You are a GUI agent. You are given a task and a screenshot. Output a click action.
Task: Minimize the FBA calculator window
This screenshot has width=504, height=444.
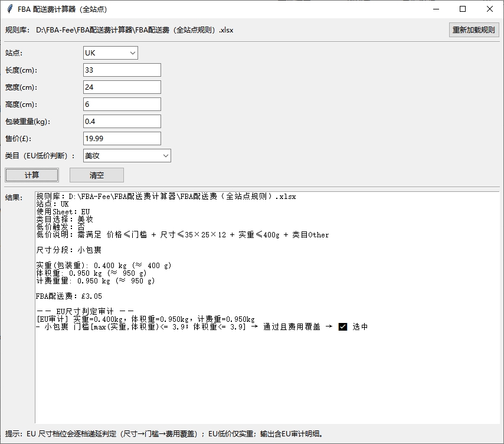point(436,9)
